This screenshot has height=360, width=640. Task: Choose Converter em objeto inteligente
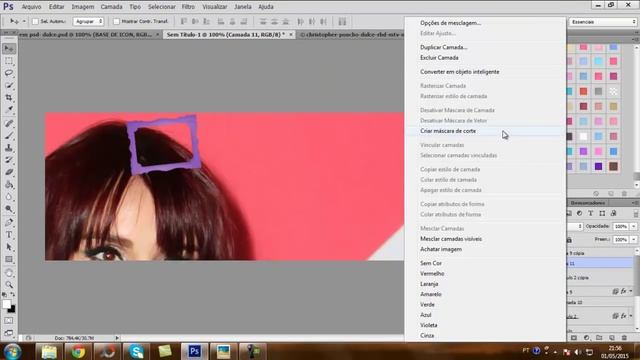pos(460,71)
